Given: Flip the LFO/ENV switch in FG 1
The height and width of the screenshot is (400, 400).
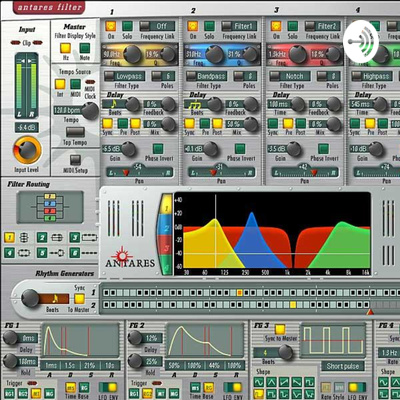Looking at the screenshot, I should (108, 387).
